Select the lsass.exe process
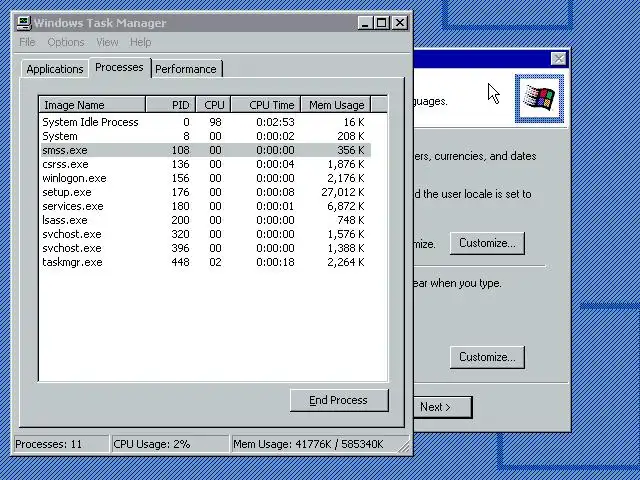This screenshot has width=640, height=480. click(205, 220)
